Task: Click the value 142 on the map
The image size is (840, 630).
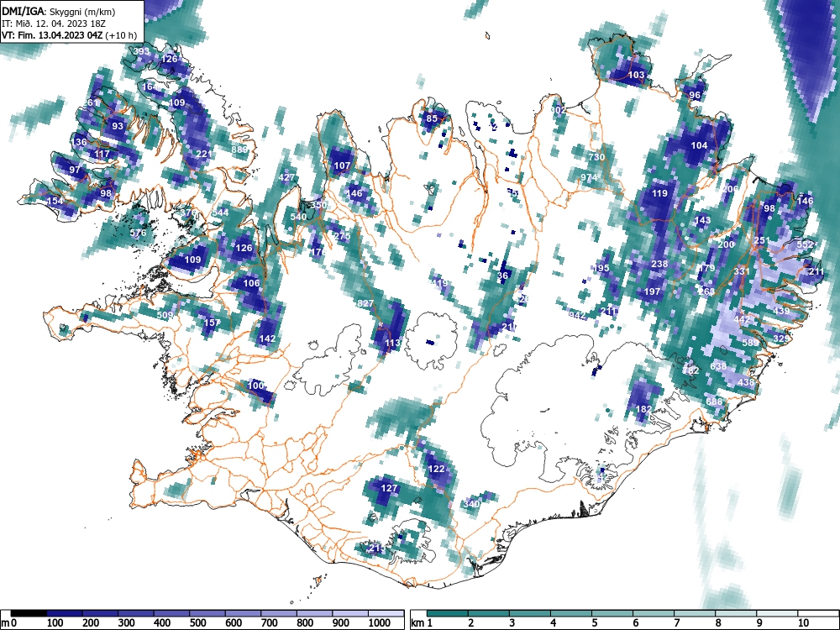Action: 267,339
